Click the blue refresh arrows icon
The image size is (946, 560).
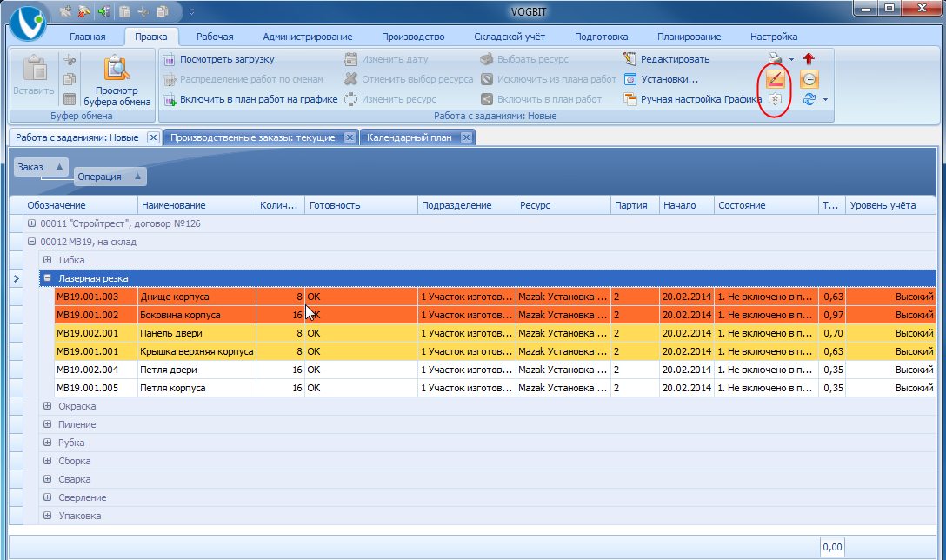(x=809, y=99)
